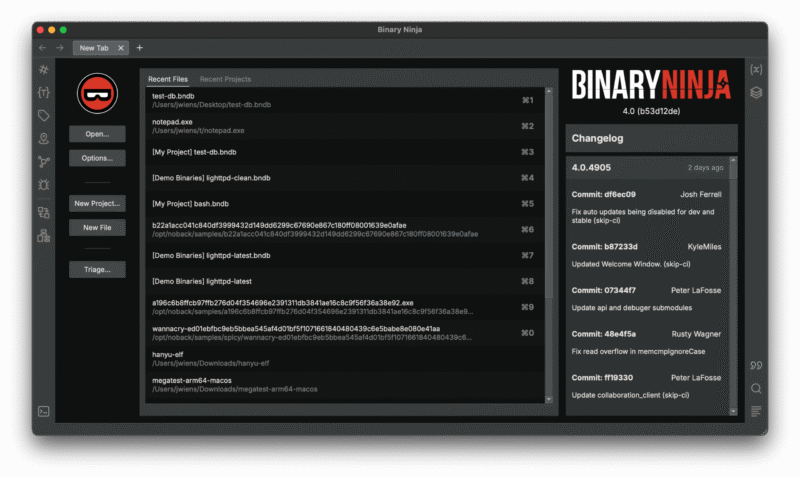Open the stack view sidebar icon

coord(44,212)
